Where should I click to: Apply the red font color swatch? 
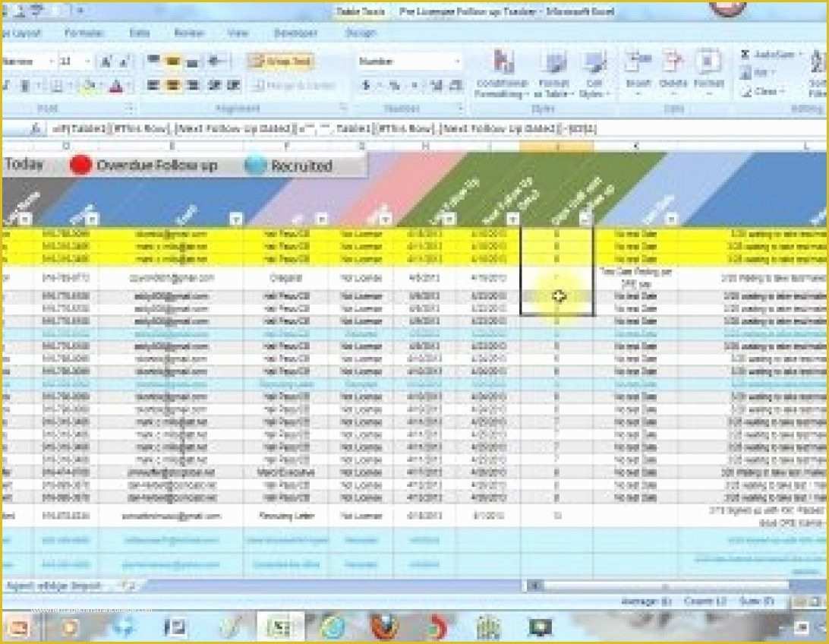coord(116,86)
